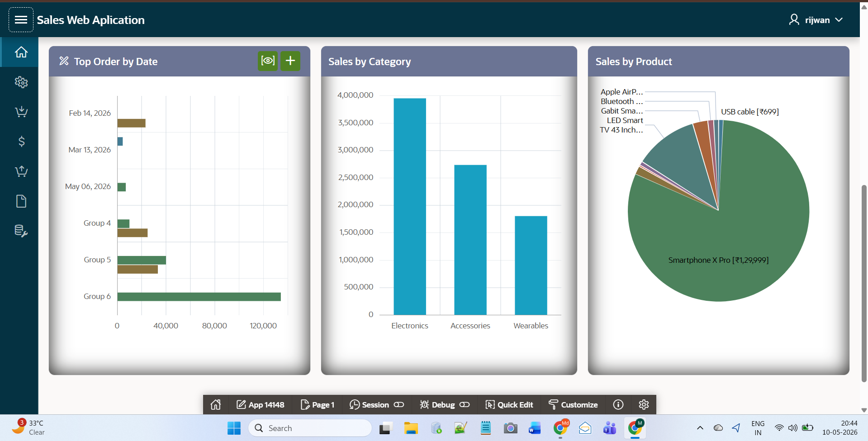
Task: Open the Windows Start menu
Action: (x=234, y=428)
